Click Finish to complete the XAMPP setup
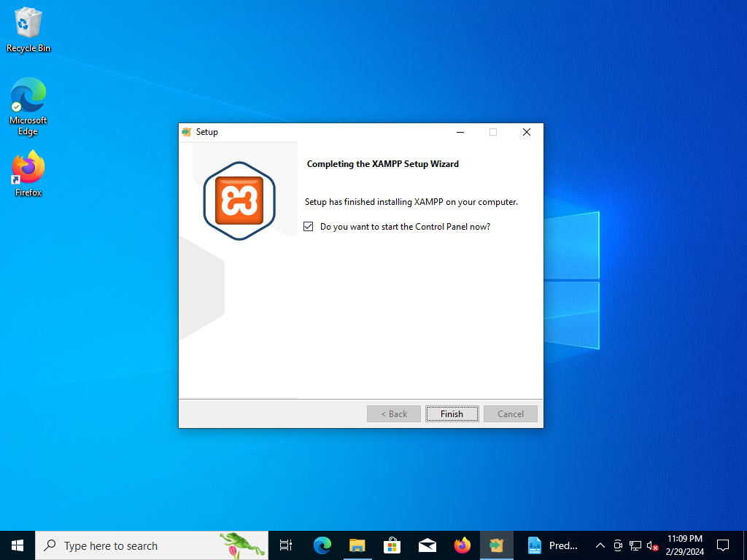 (452, 413)
